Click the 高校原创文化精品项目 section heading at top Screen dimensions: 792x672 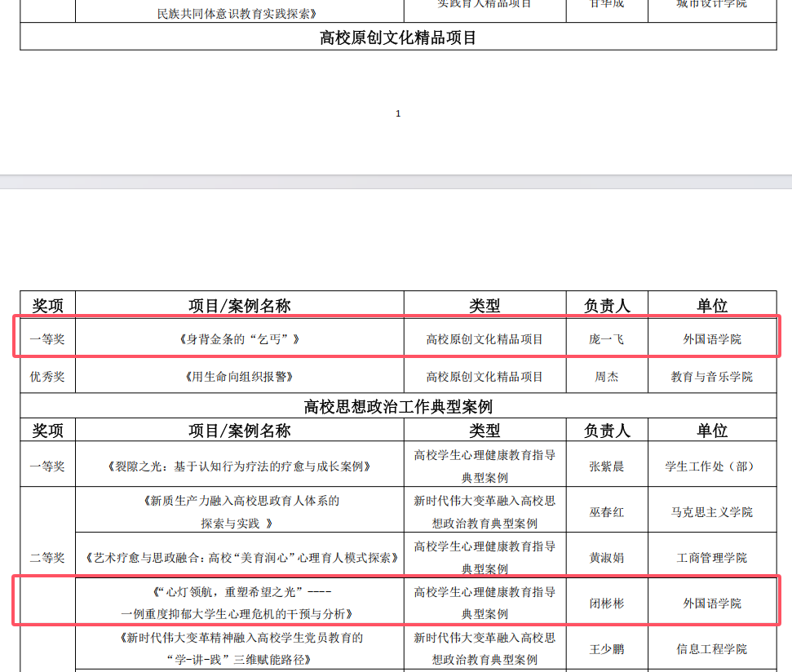tap(398, 38)
